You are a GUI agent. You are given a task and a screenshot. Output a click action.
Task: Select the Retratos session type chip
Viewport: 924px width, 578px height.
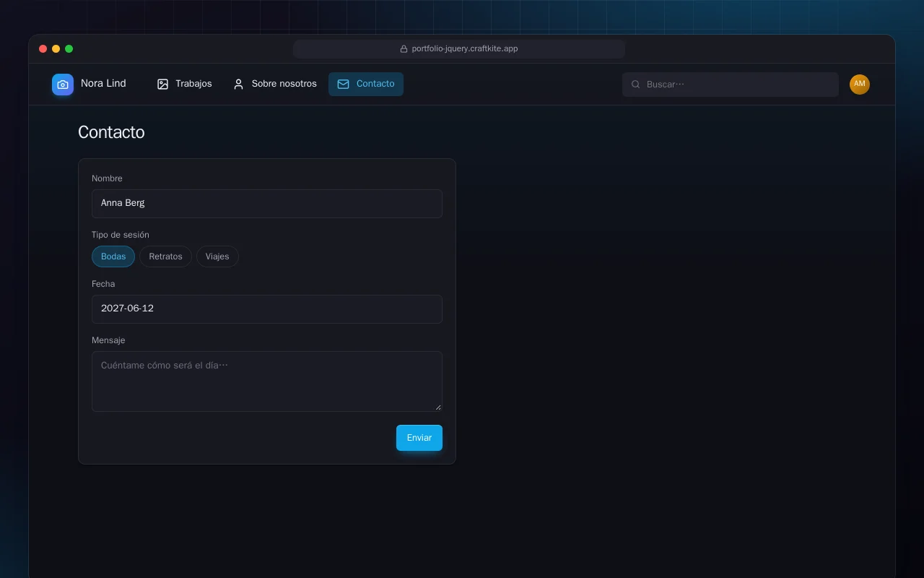click(x=165, y=256)
